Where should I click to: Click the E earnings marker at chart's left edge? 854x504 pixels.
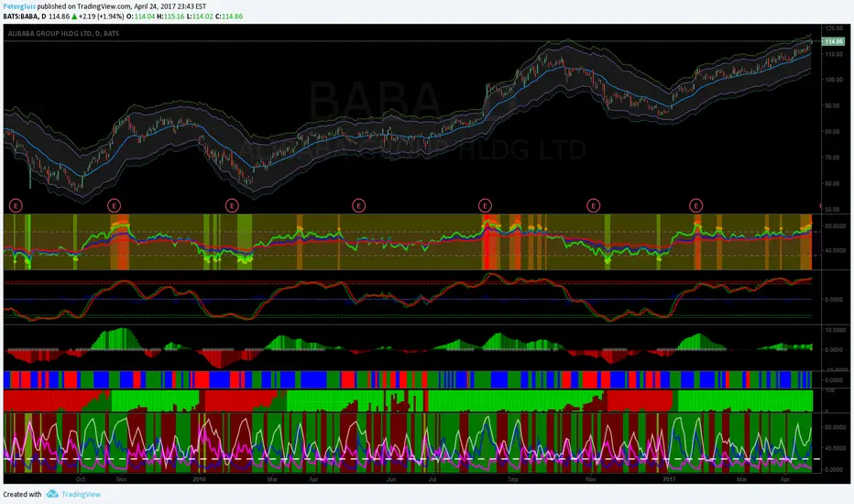16,205
